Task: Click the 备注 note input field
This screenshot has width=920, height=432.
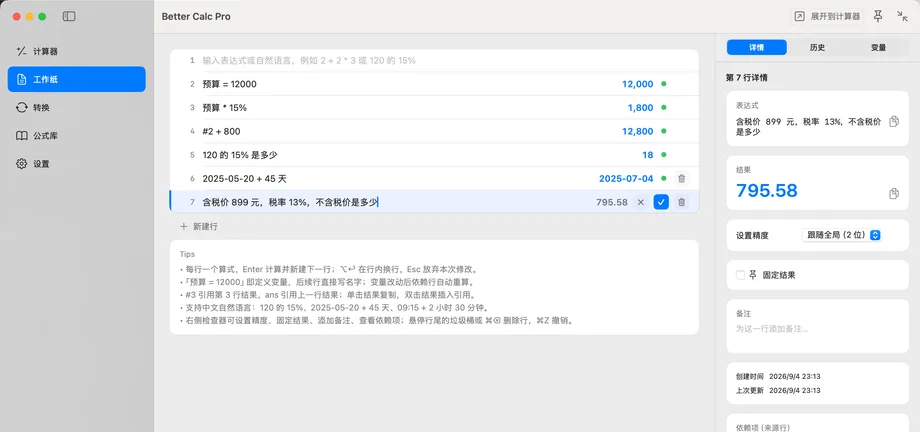Action: 817,329
